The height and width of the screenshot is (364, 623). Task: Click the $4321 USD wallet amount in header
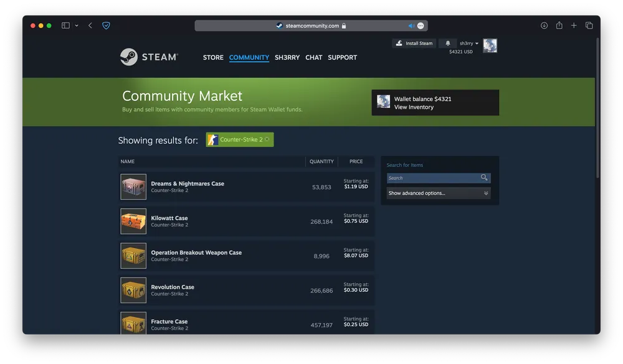[x=461, y=52]
